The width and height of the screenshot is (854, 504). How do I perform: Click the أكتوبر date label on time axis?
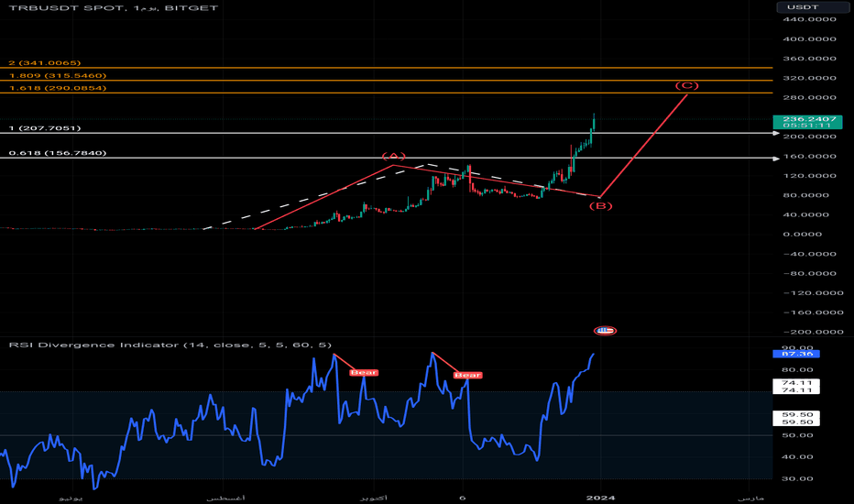[x=374, y=498]
